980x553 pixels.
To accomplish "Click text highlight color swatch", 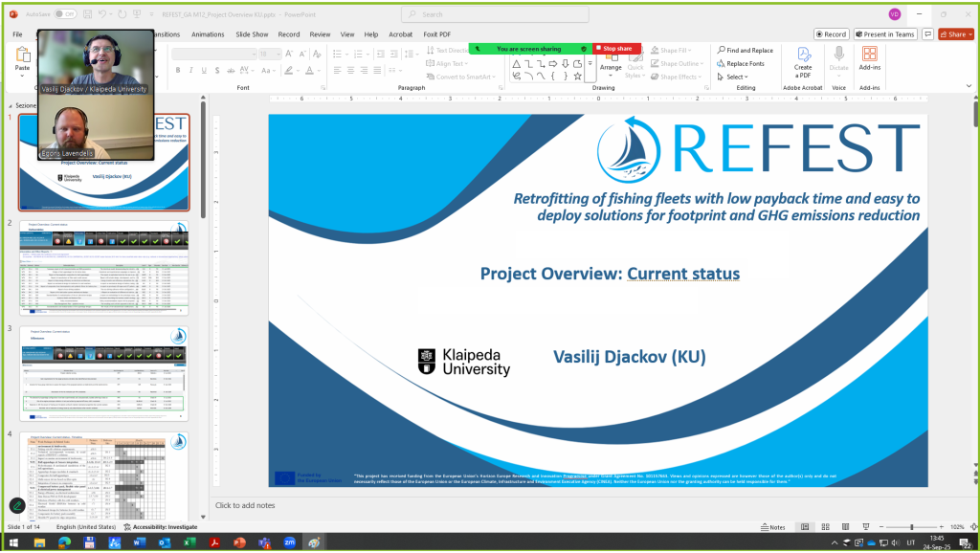I will click(x=289, y=71).
